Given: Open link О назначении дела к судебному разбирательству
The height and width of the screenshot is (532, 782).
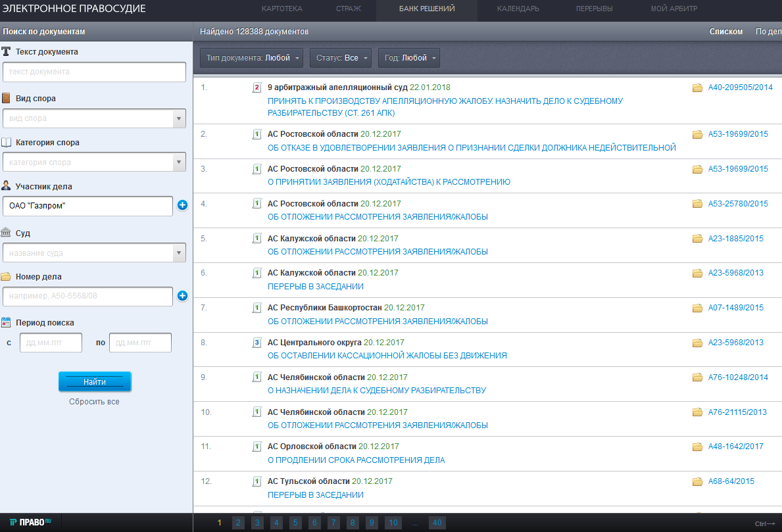Looking at the screenshot, I should pos(377,391).
